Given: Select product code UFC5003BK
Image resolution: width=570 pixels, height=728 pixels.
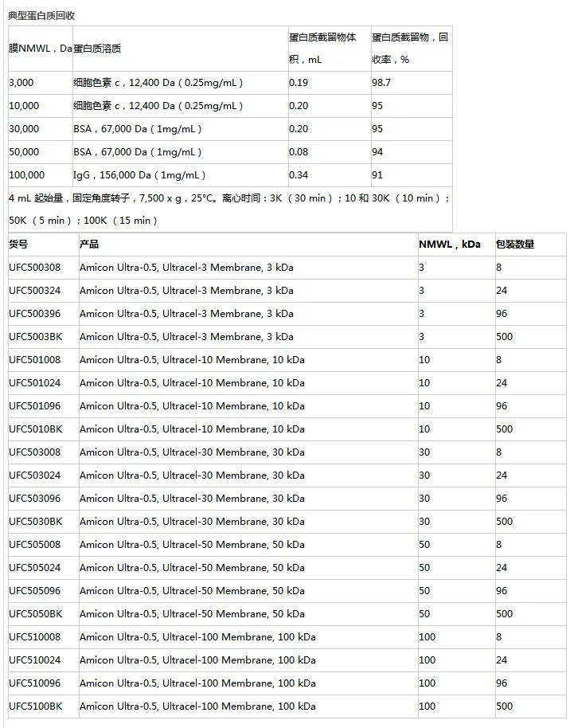Looking at the screenshot, I should [x=36, y=337].
